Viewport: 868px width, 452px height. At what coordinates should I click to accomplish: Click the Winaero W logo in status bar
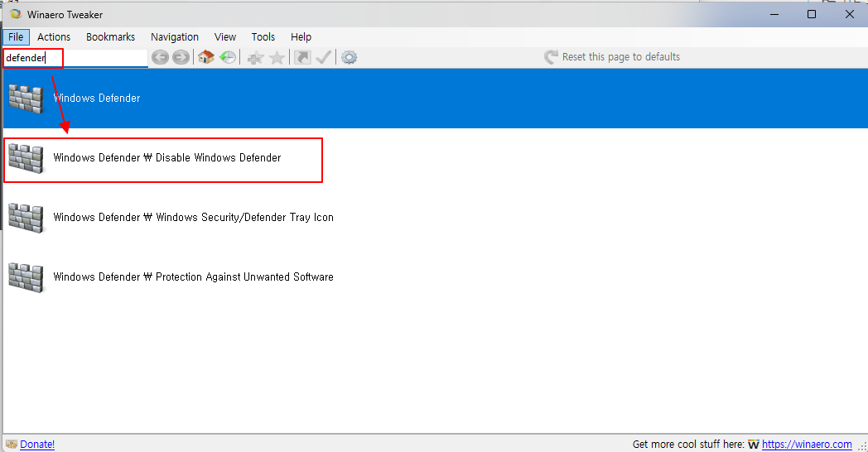click(754, 445)
